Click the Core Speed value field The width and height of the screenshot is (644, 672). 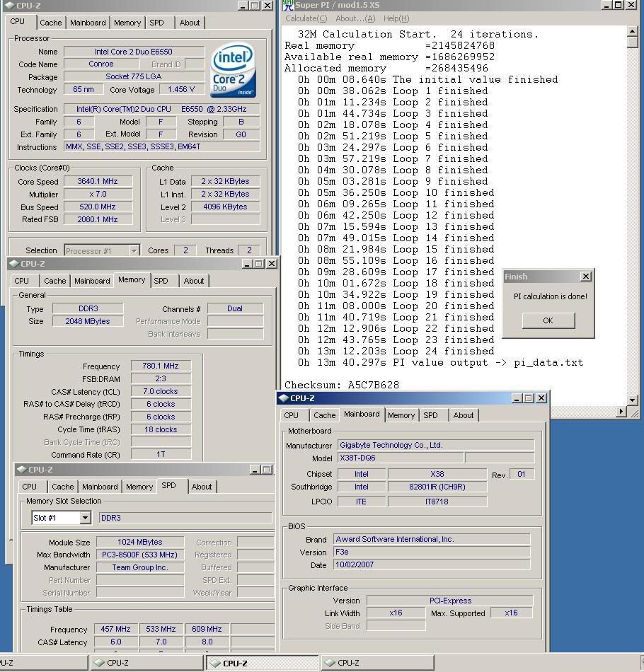pyautogui.click(x=97, y=181)
